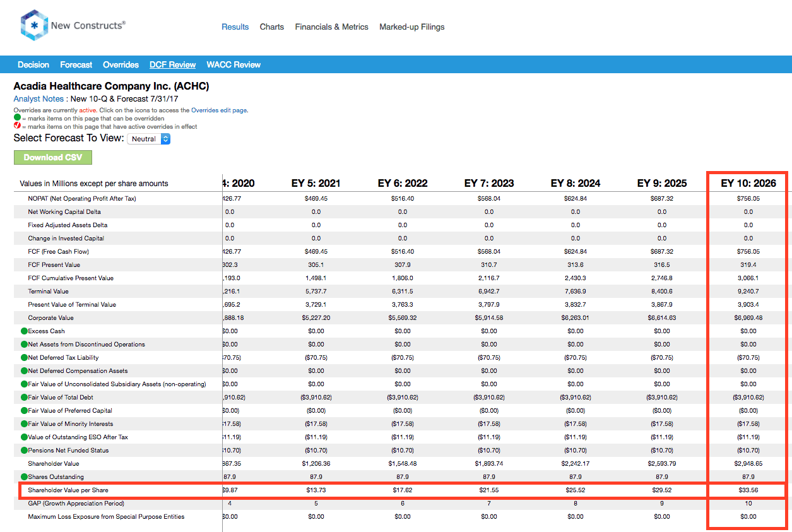
Task: Click FCF Cumulative Present Value 2,116.7 cell
Action: point(489,278)
